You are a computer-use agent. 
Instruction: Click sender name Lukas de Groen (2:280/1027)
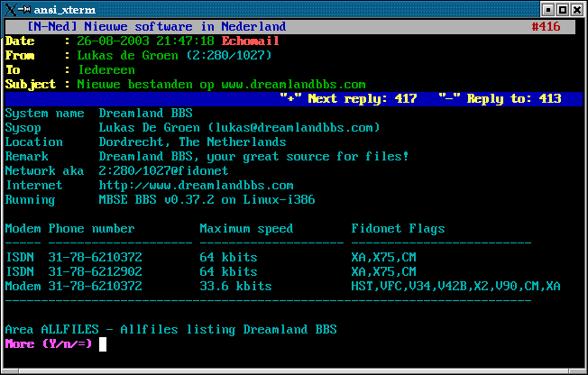tap(174, 56)
